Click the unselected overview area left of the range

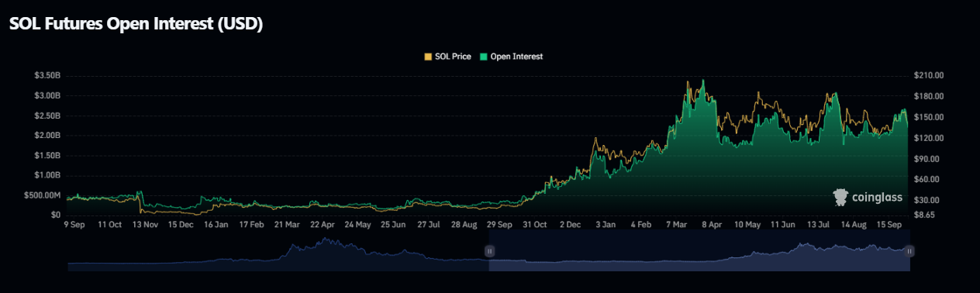tap(278, 250)
